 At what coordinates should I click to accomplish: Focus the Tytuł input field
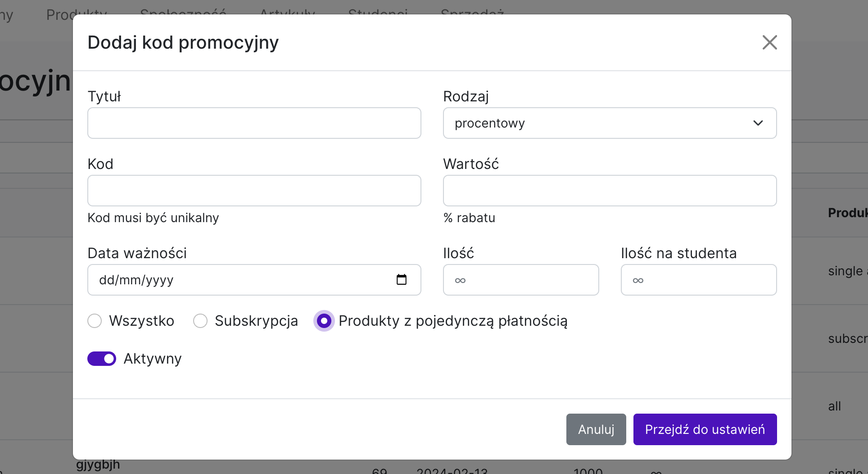point(254,123)
